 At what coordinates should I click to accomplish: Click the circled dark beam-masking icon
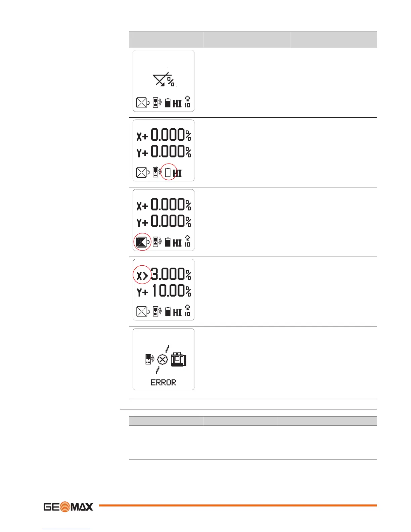point(142,242)
